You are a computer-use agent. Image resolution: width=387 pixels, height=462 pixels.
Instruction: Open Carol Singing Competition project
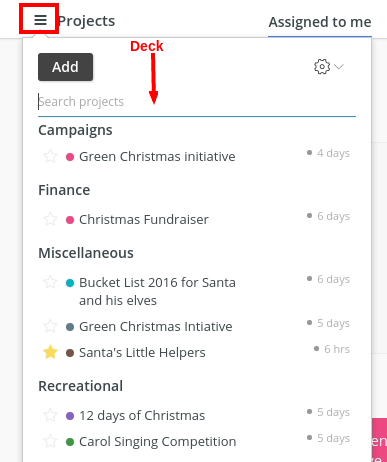(157, 441)
